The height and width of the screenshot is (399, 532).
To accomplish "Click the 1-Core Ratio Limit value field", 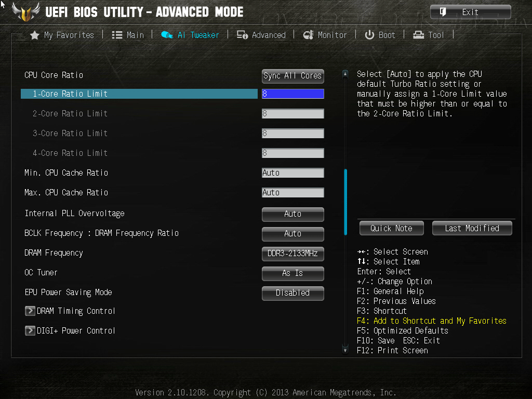I will (293, 94).
